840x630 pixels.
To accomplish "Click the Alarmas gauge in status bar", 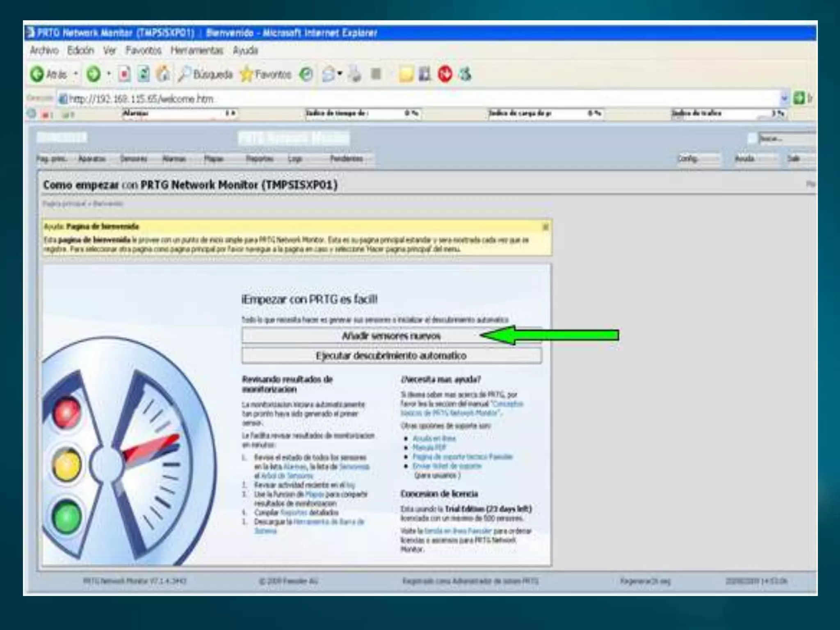I will (x=180, y=114).
